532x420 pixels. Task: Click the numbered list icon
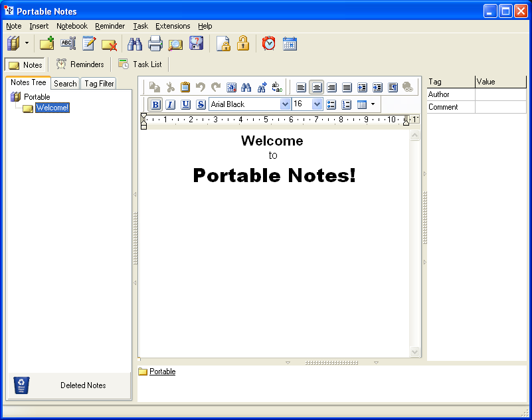tap(347, 104)
